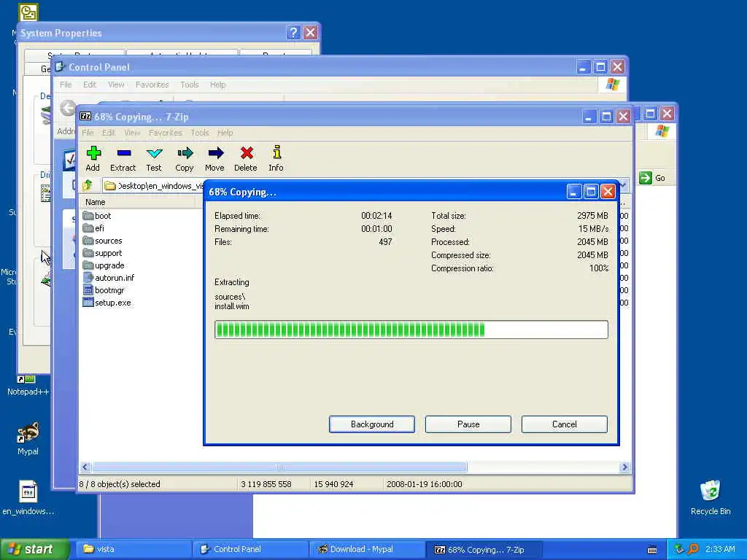Open the 7-Zip File menu

[88, 133]
